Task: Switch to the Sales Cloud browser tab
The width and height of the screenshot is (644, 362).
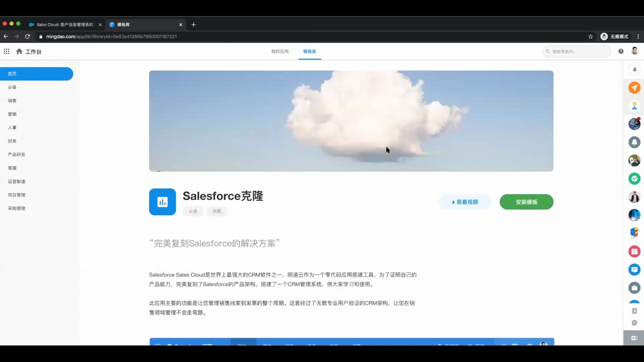Action: [x=65, y=24]
